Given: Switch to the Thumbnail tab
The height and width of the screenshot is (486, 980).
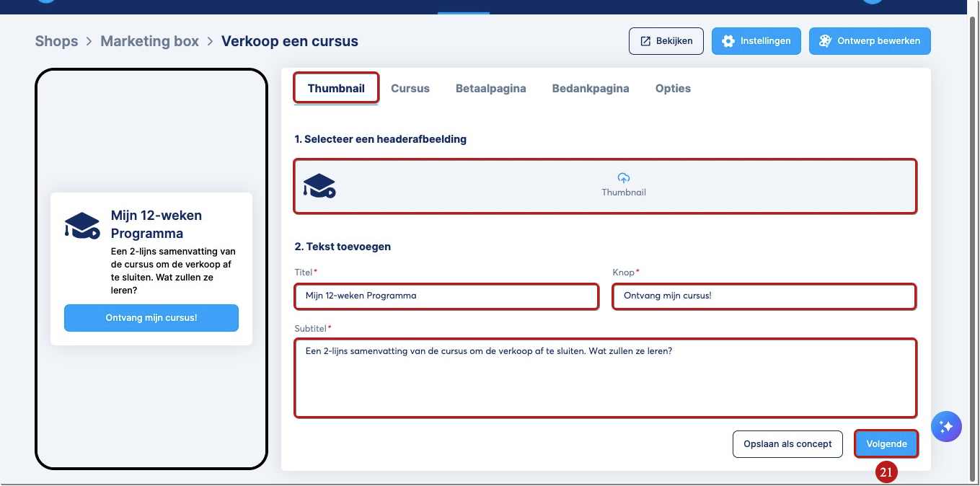Looking at the screenshot, I should [336, 89].
